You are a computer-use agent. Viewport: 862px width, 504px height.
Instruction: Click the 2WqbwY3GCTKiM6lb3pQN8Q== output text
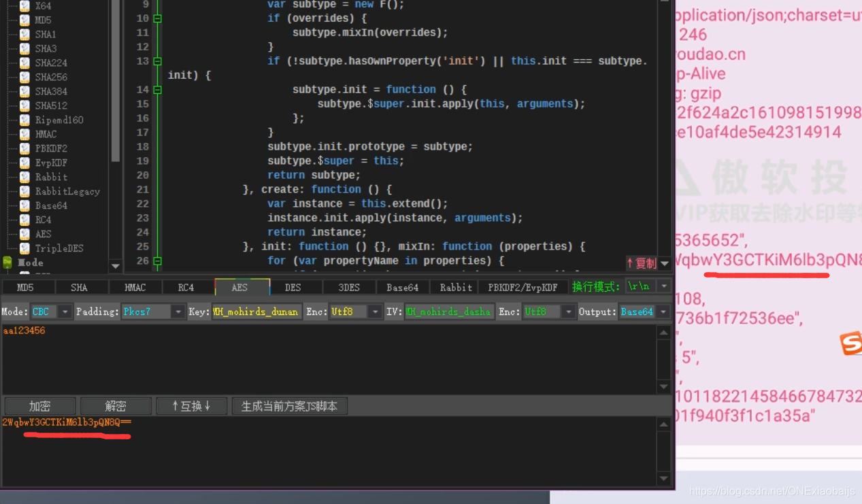point(67,422)
